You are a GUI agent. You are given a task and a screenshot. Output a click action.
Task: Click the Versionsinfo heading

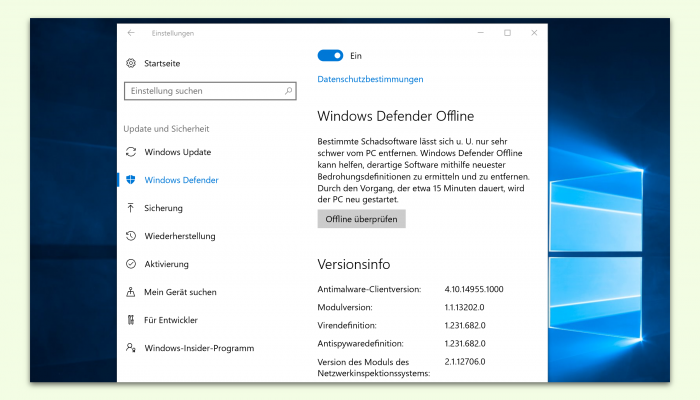click(x=354, y=264)
